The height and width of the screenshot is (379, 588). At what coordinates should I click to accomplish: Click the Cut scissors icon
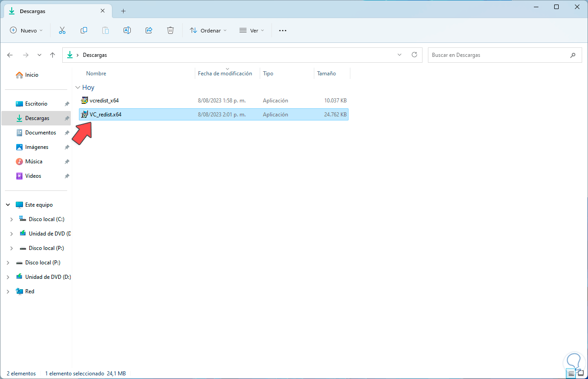[x=62, y=30]
